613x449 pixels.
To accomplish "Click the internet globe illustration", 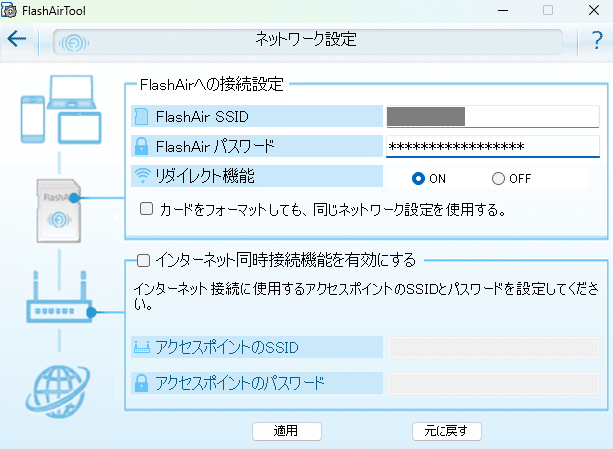I will pyautogui.click(x=58, y=391).
